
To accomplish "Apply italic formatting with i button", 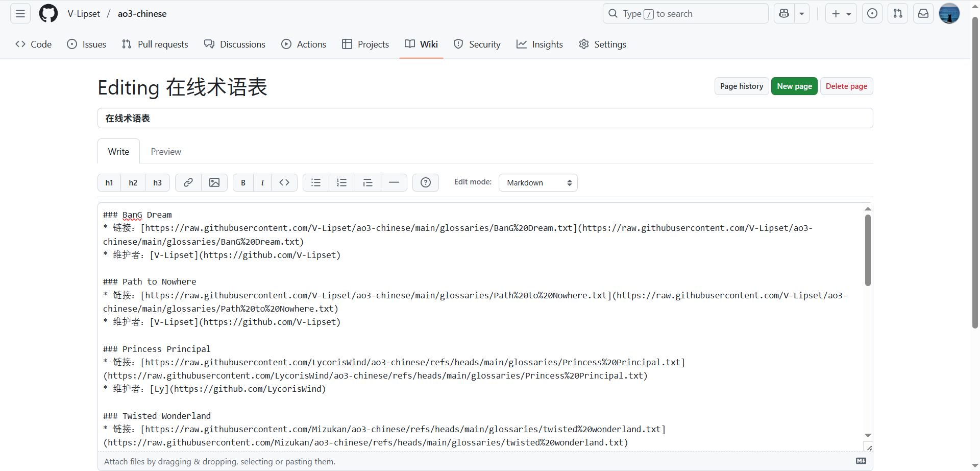I will (x=262, y=182).
